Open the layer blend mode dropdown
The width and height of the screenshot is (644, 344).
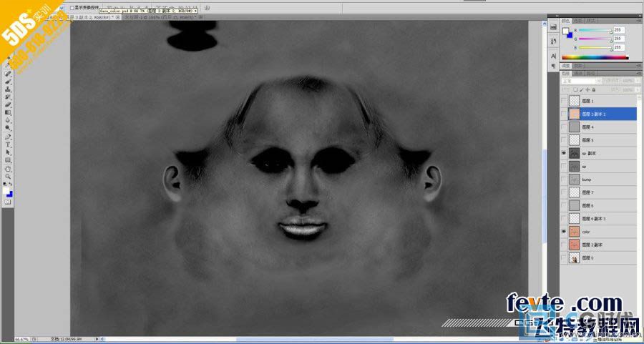point(576,82)
